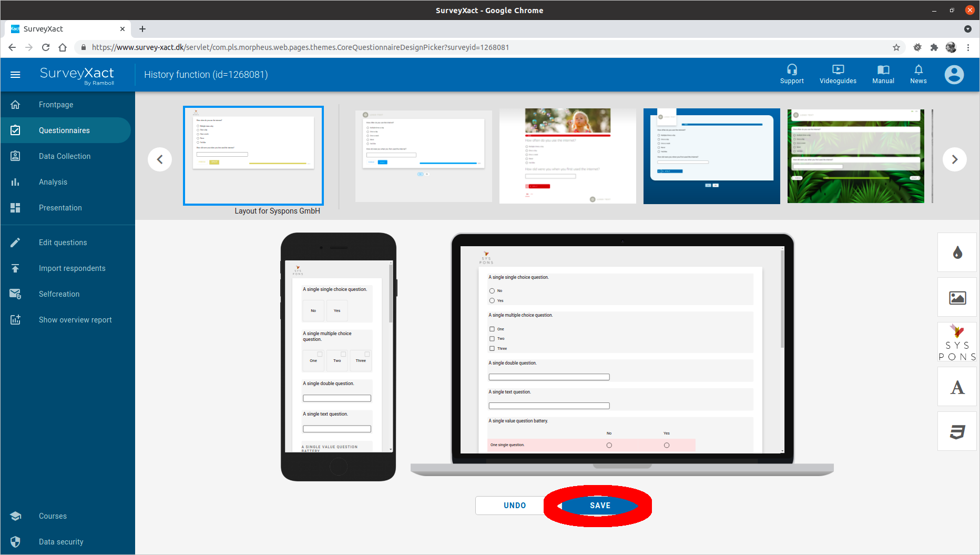Open Edit questions page
The width and height of the screenshot is (980, 555).
[63, 243]
